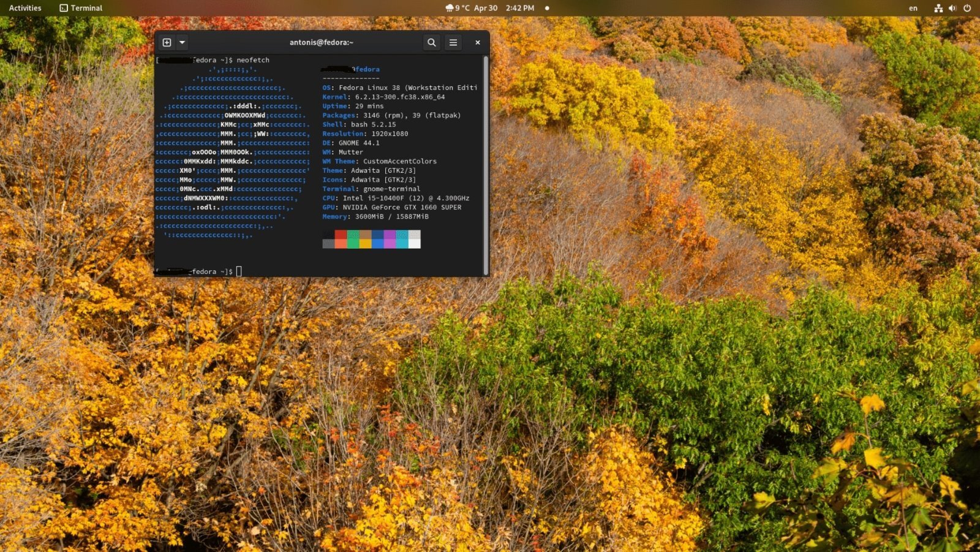980x552 pixels.
Task: Click the 'Icons: Adwaita [GTK2/3]' line
Action: [369, 180]
